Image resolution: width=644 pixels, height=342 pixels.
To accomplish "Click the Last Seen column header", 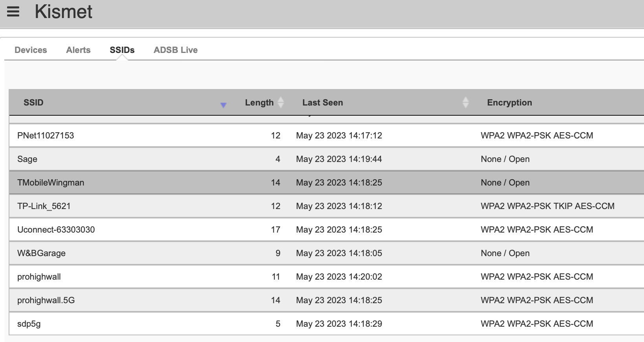I will coord(322,102).
